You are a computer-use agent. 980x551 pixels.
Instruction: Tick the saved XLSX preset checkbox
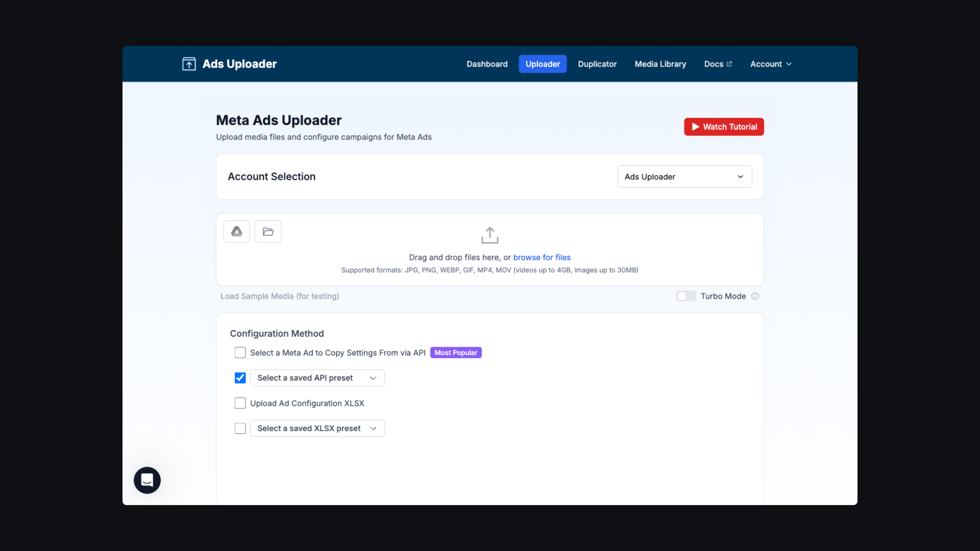click(x=240, y=429)
